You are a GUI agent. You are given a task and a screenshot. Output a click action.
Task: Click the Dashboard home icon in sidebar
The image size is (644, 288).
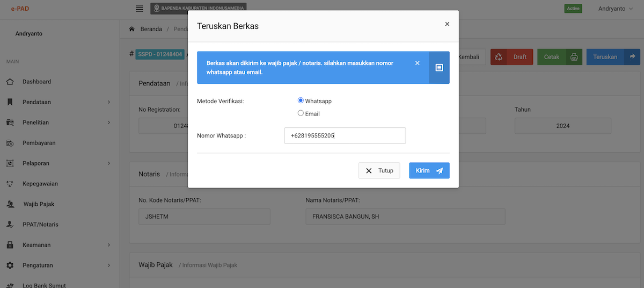tap(10, 82)
